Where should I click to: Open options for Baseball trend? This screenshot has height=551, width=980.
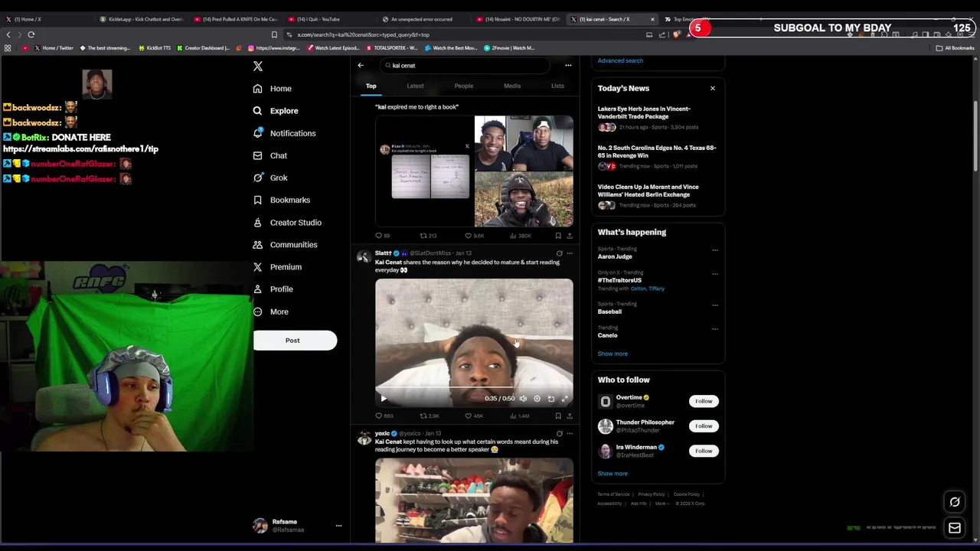pyautogui.click(x=715, y=305)
